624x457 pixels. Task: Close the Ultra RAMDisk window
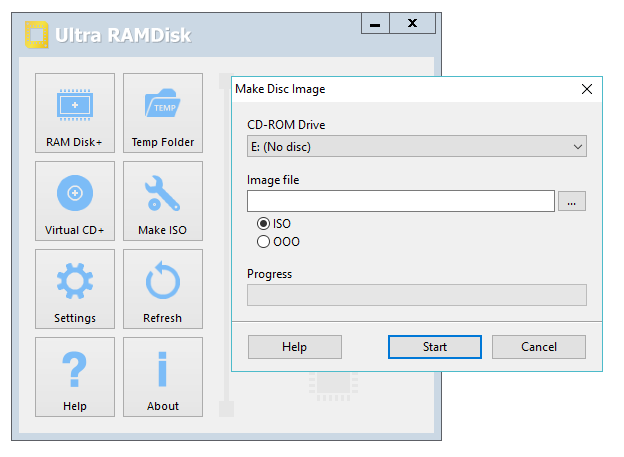coord(413,23)
